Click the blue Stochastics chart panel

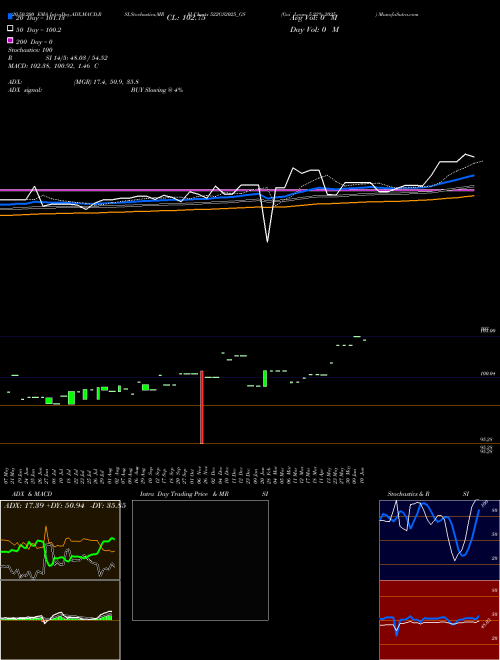click(x=439, y=540)
